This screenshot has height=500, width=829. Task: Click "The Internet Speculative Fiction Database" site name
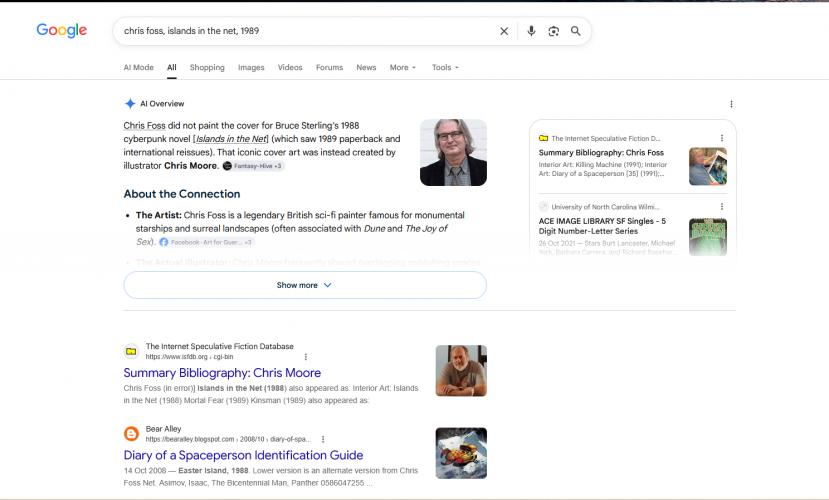[219, 346]
